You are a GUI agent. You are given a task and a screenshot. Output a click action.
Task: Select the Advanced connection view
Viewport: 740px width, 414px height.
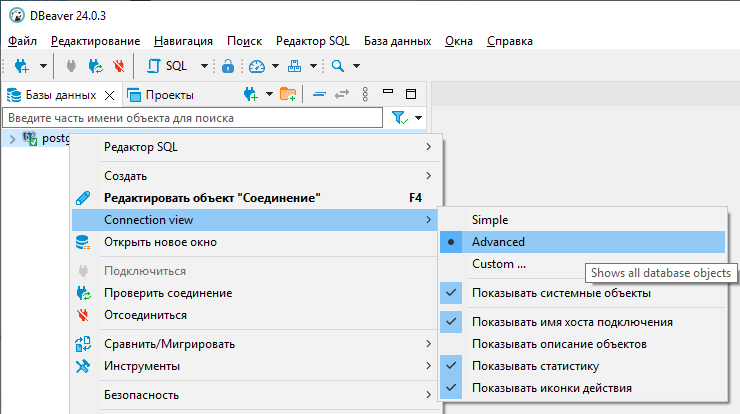pyautogui.click(x=582, y=242)
